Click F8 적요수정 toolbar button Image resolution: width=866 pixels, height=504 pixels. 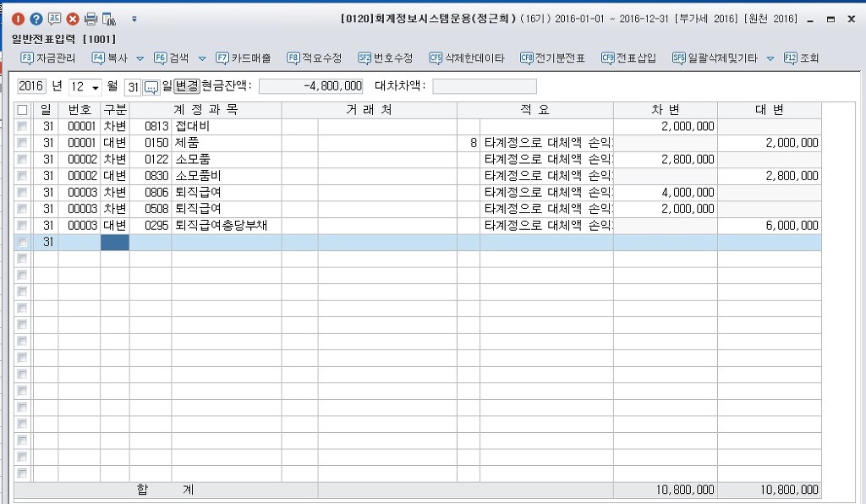(x=315, y=58)
